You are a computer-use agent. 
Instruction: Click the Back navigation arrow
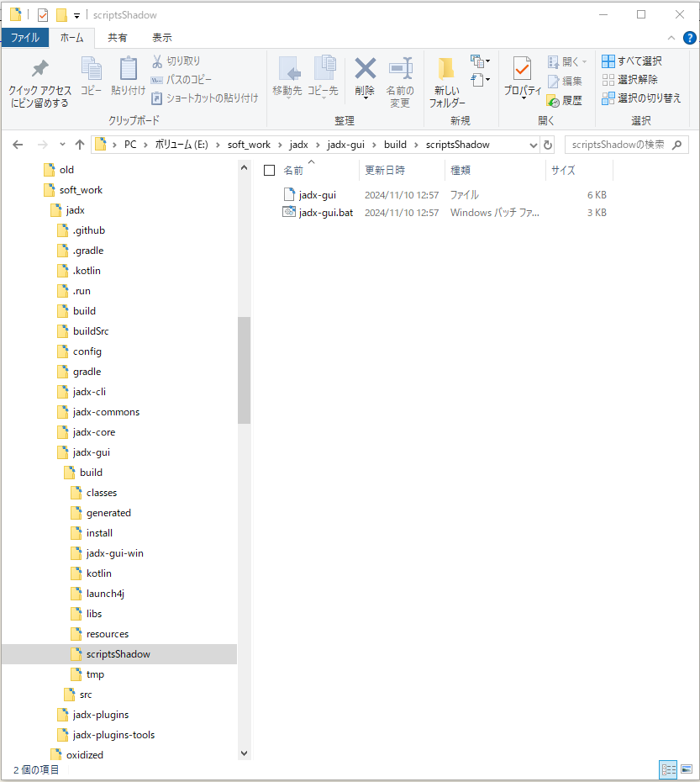18,145
